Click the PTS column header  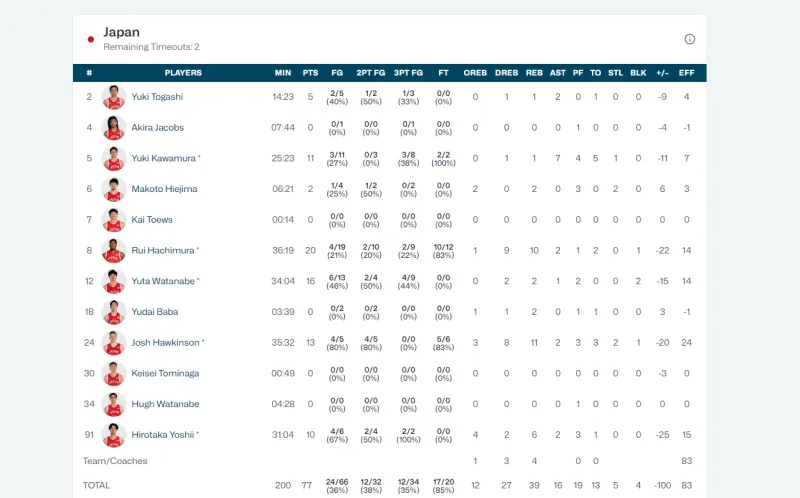(x=310, y=73)
